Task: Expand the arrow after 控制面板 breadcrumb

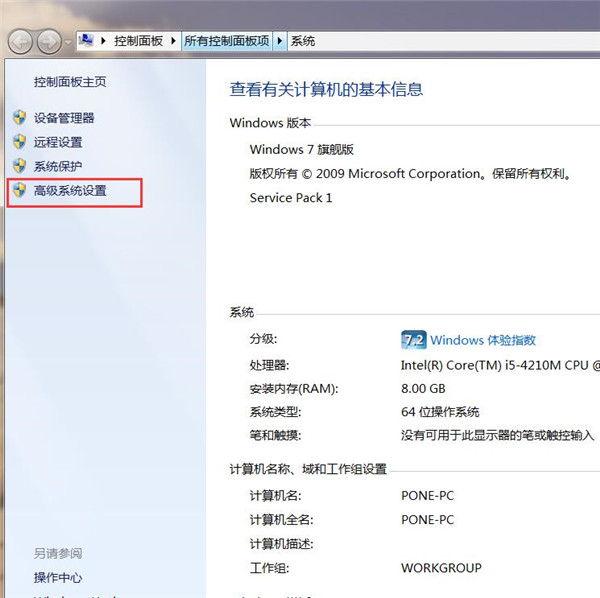Action: coord(176,41)
